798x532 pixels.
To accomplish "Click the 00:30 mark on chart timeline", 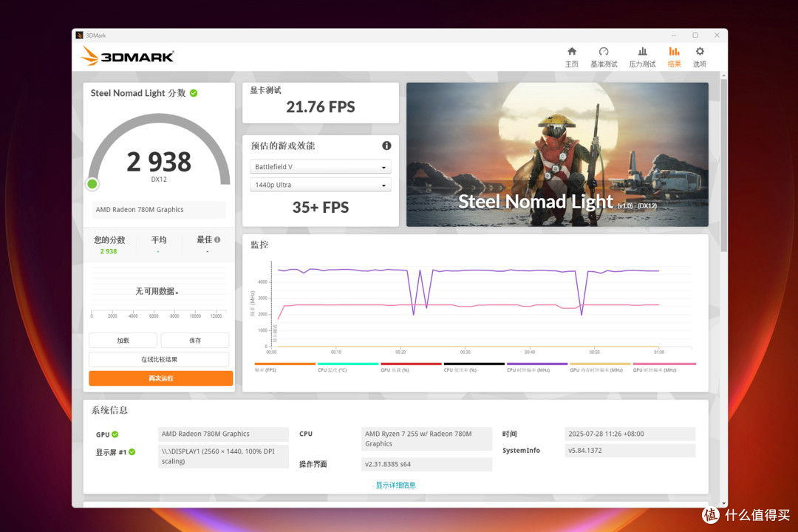I will (x=465, y=352).
